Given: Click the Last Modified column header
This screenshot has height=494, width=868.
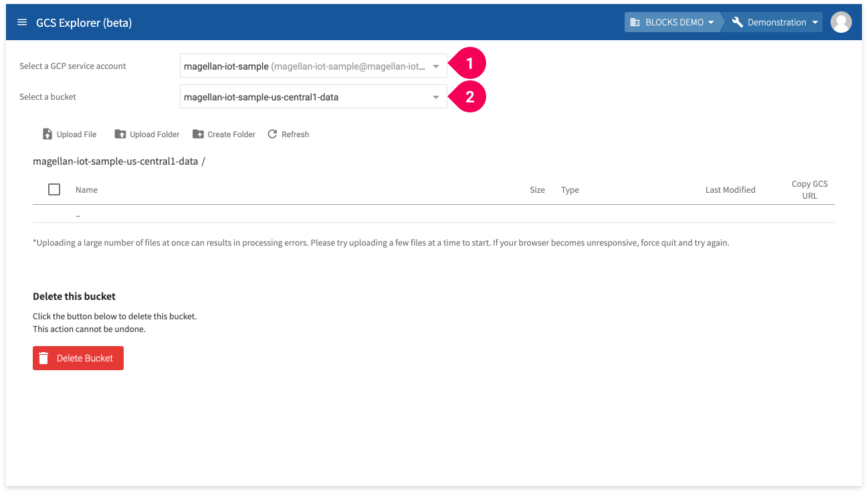Looking at the screenshot, I should point(730,190).
